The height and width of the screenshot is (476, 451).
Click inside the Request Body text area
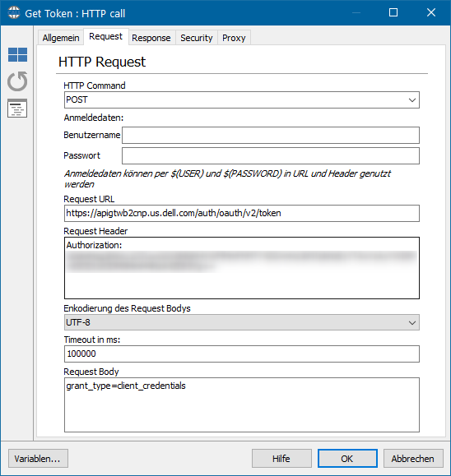point(242,405)
